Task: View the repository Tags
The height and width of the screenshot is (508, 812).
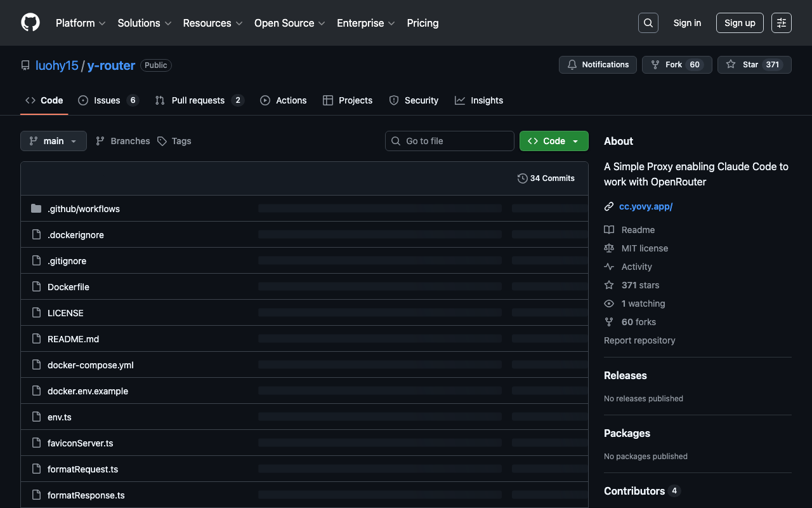Action: tap(174, 141)
